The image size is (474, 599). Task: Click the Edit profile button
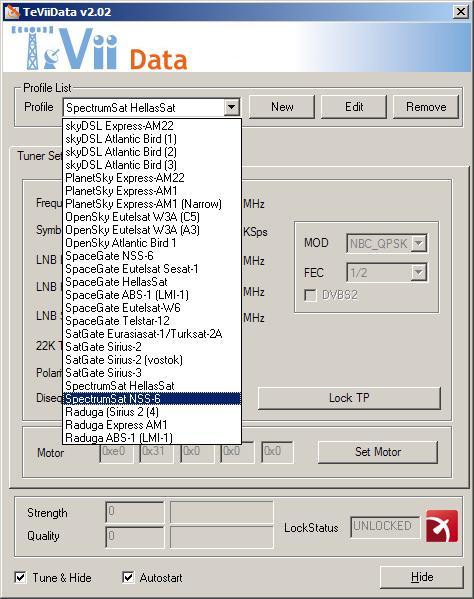coord(354,107)
